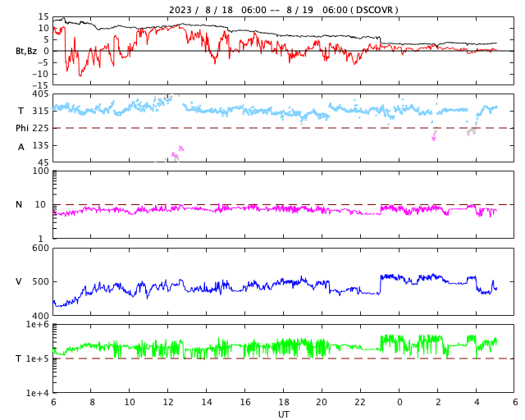Click the 'Phi' axis label
This screenshot has height=420, width=525.
[x=22, y=128]
